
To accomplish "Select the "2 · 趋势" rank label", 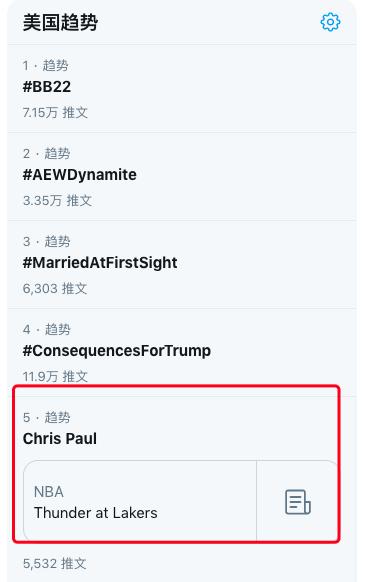I will 47,154.
